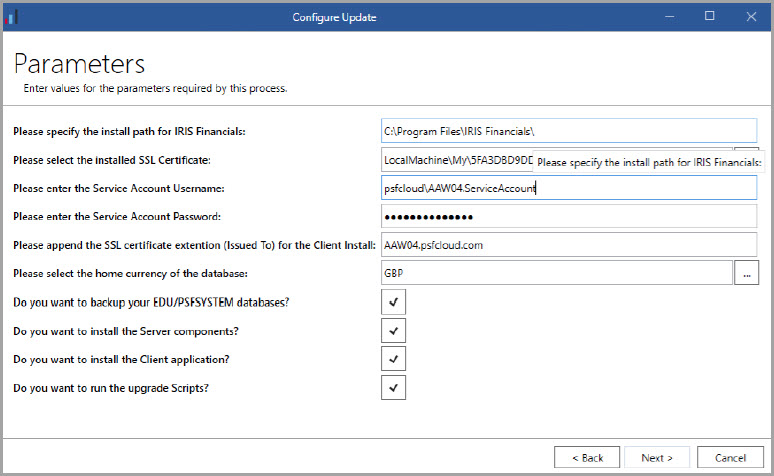Screen dimensions: 774x476
Task: Click the GBP home currency field
Action: click(556, 273)
